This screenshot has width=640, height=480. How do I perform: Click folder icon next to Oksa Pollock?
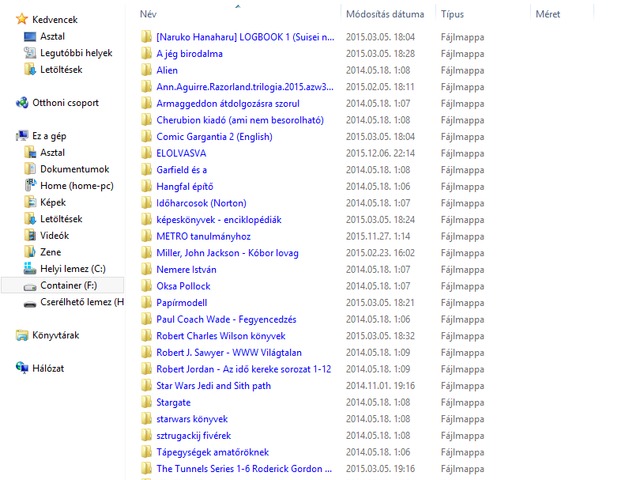146,286
